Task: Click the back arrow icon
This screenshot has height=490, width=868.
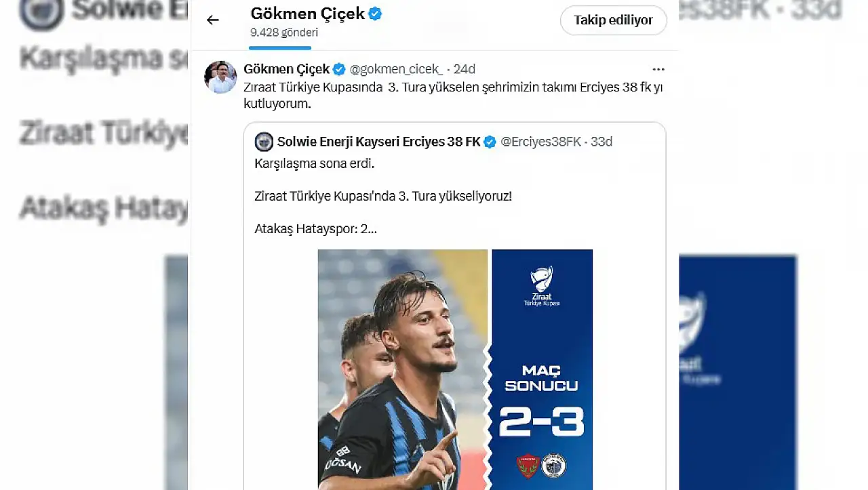Action: 213,20
